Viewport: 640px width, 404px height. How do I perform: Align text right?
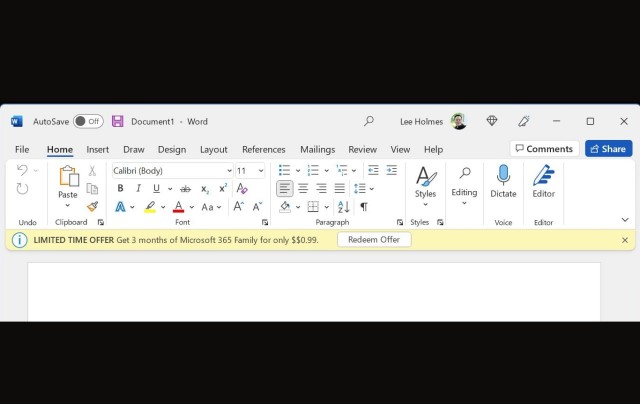[321, 188]
